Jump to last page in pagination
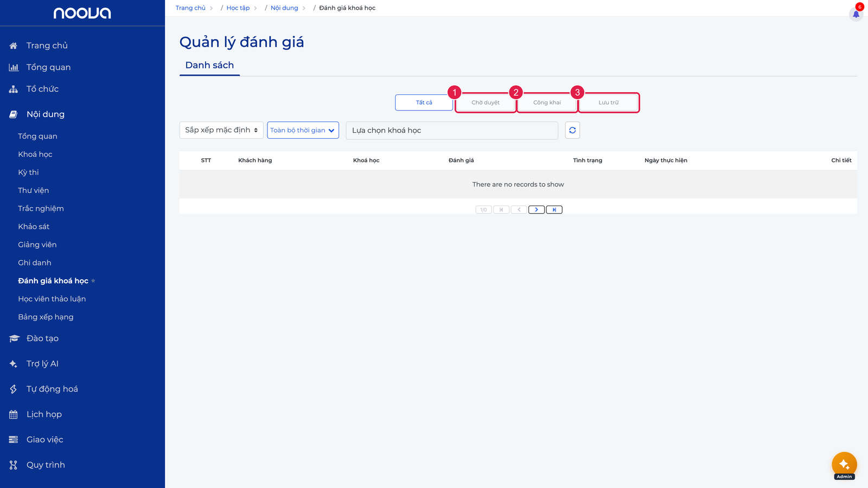This screenshot has height=488, width=868. (x=554, y=210)
